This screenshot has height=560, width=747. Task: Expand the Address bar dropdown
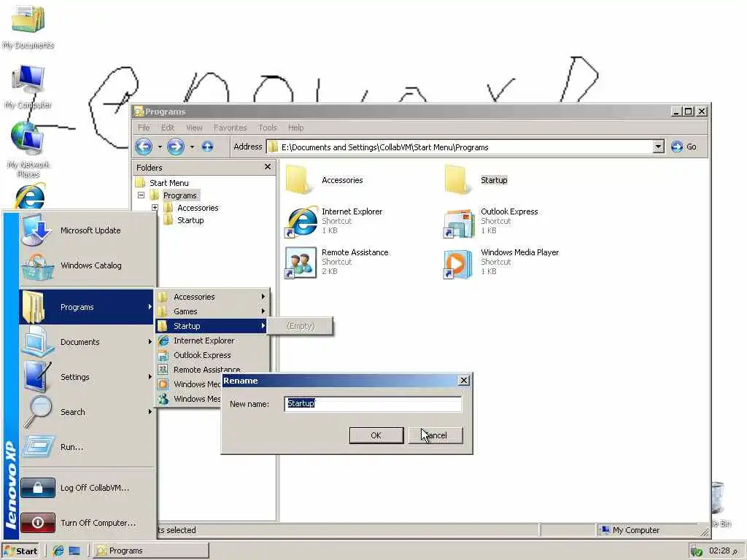point(659,147)
